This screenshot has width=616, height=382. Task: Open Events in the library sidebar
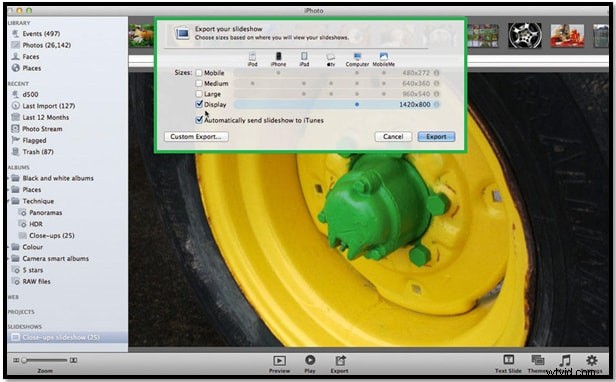point(35,34)
